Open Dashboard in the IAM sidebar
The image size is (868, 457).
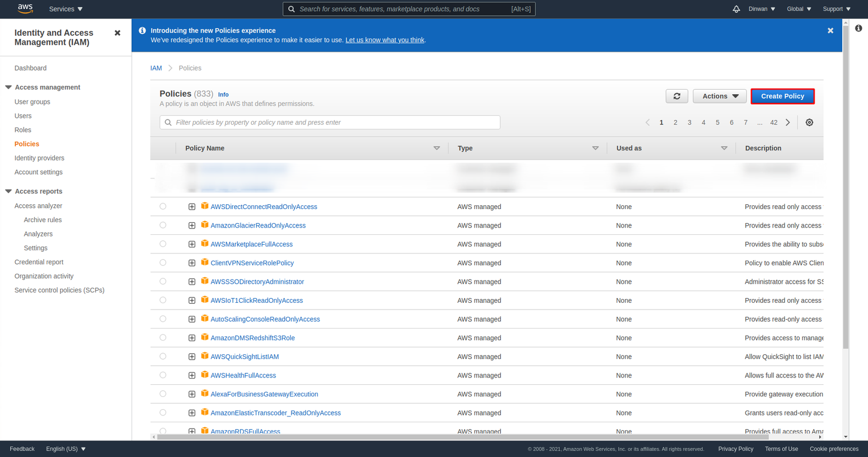click(31, 68)
